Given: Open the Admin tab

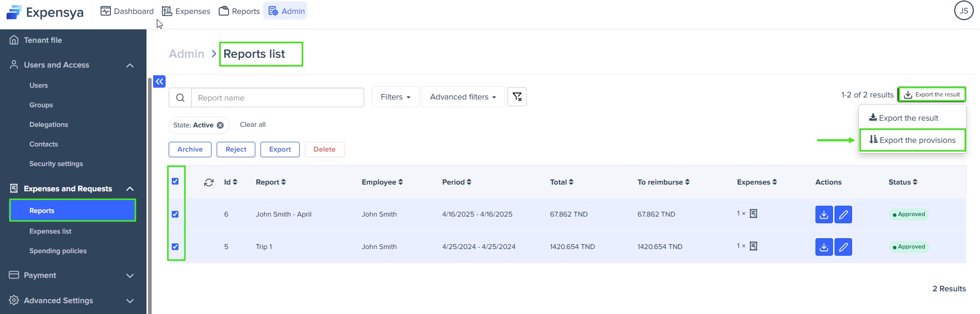Looking at the screenshot, I should [285, 11].
